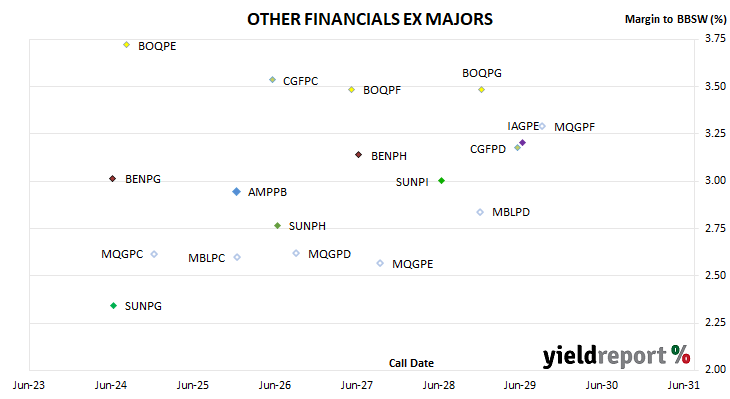Click the BOQPG yellow diamond marker
The height and width of the screenshot is (399, 730).
(x=481, y=90)
